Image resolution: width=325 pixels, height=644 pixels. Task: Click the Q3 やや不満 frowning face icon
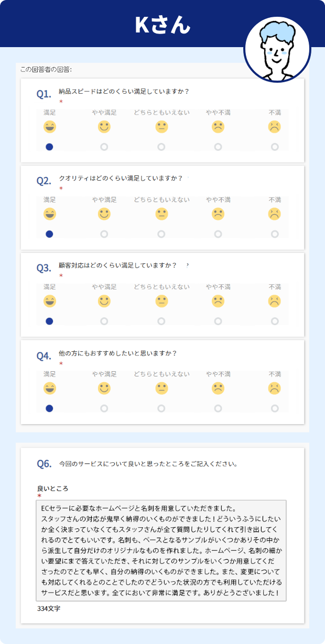[218, 301]
